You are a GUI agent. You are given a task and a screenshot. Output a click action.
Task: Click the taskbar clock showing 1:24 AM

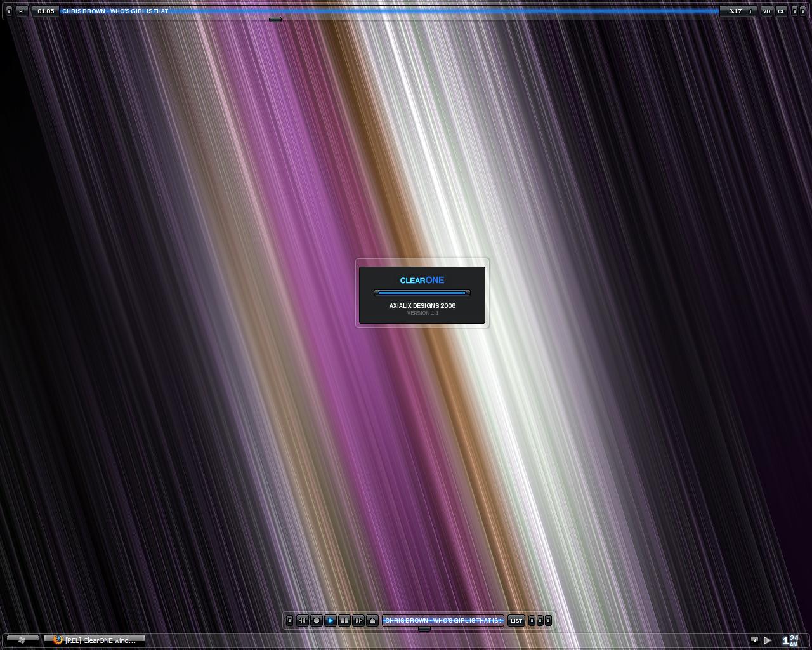(x=790, y=640)
